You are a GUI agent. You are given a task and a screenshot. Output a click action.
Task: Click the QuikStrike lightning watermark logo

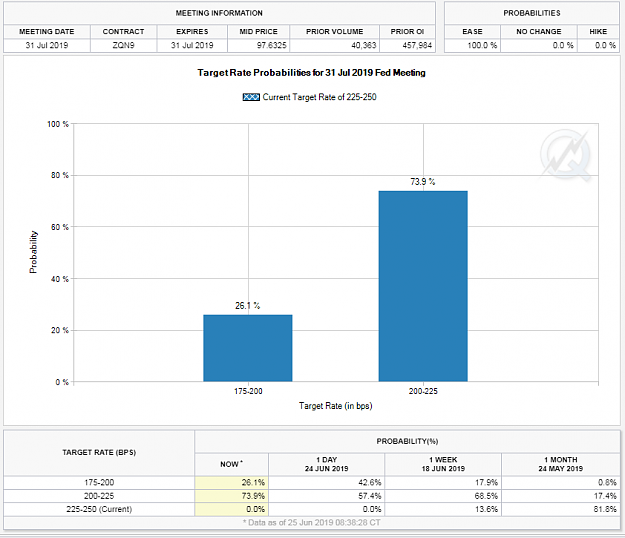point(565,155)
